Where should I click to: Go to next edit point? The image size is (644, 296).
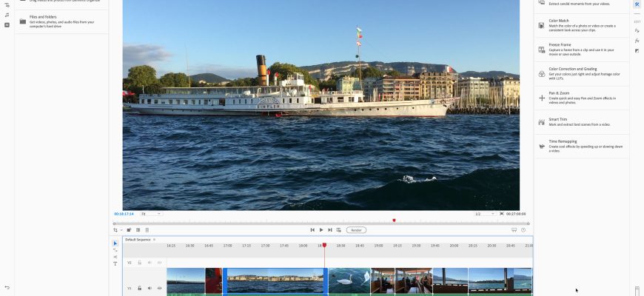point(330,230)
